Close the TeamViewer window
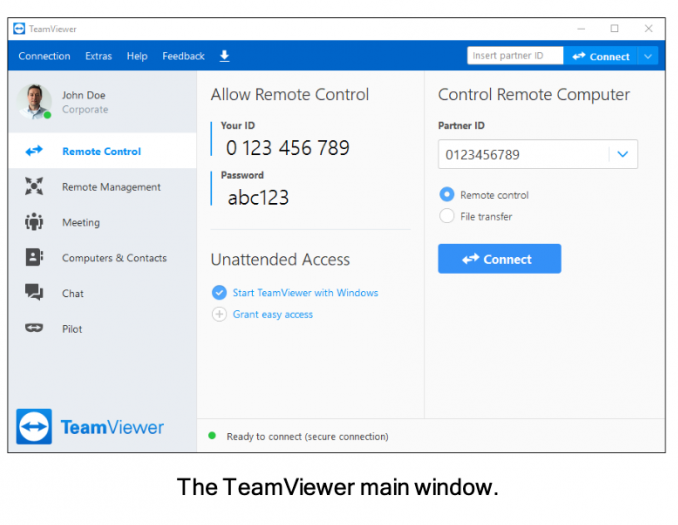Image resolution: width=678 pixels, height=525 pixels. click(x=648, y=29)
